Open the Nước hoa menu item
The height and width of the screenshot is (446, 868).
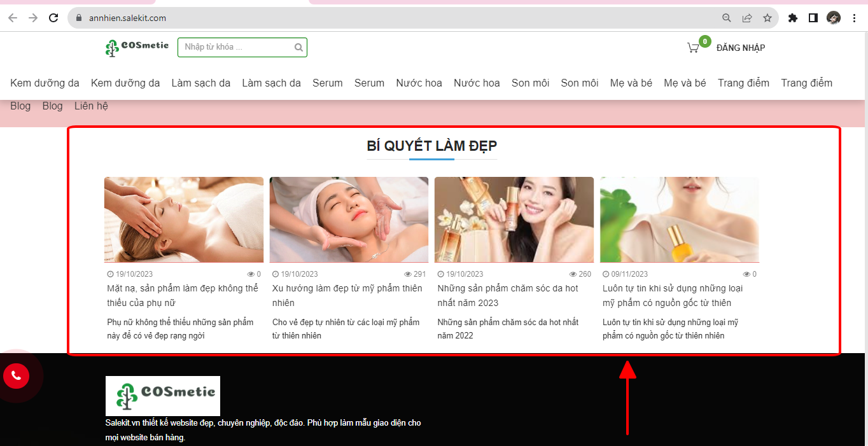click(x=419, y=83)
